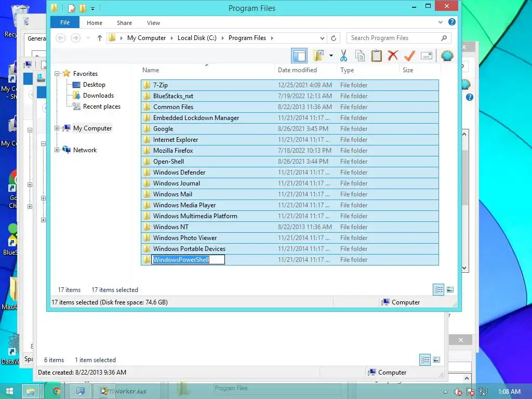
Task: Click the Action Center flag tray icon
Action: [471, 392]
